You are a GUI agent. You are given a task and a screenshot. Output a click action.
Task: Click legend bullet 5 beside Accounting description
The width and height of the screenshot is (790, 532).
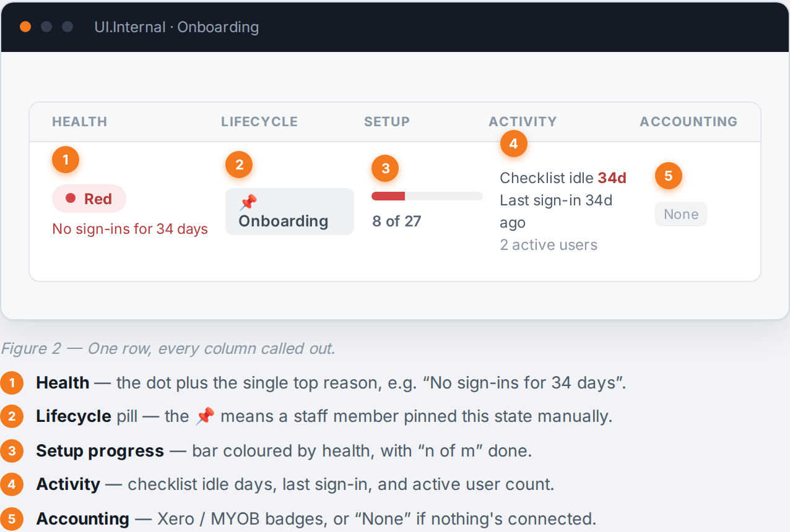[12, 519]
